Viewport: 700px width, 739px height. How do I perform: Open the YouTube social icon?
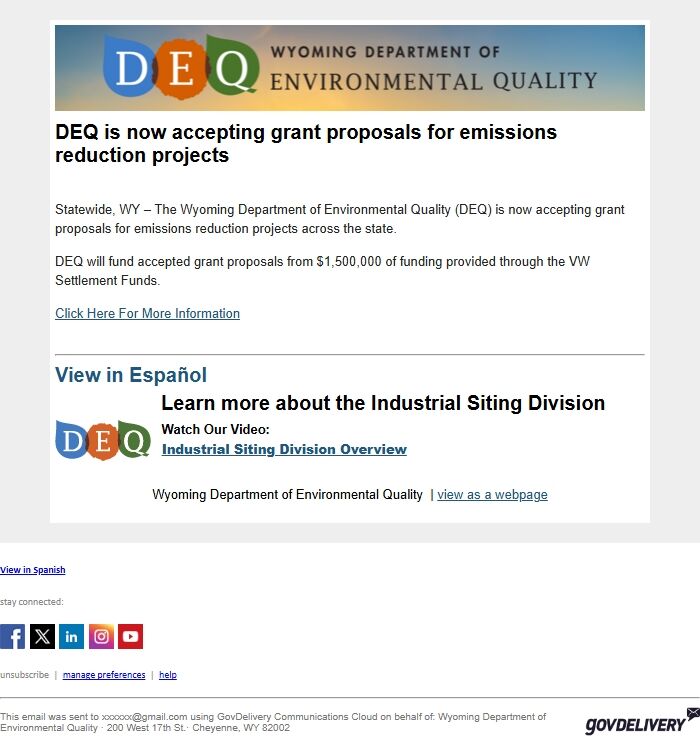[x=131, y=636]
